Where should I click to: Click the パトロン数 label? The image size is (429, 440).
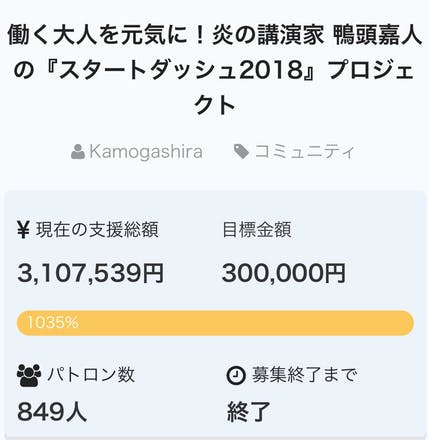[x=91, y=375]
